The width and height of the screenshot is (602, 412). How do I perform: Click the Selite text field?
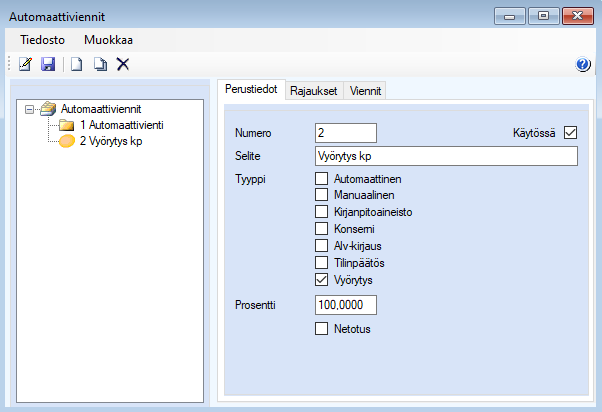446,156
